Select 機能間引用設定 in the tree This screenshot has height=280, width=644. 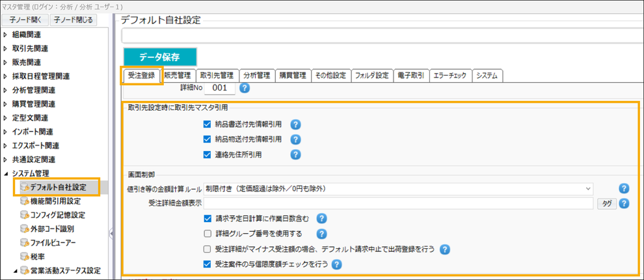click(55, 201)
